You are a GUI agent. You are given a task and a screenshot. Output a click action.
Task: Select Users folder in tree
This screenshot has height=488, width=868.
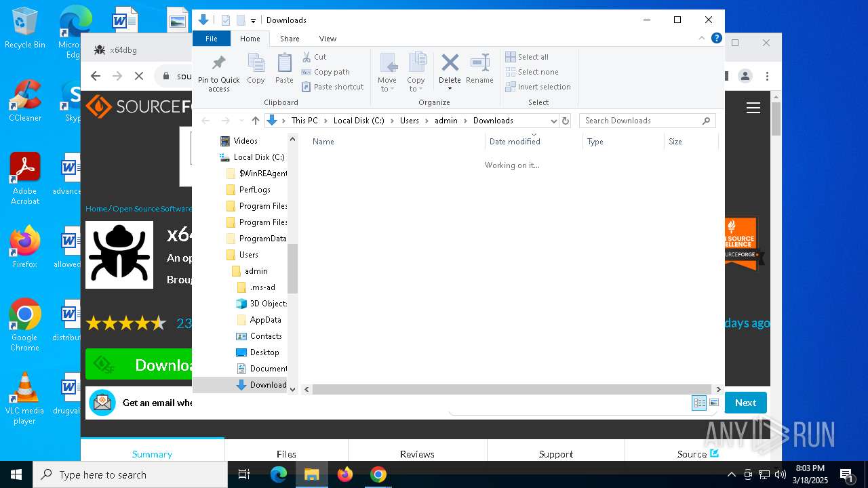click(248, 255)
